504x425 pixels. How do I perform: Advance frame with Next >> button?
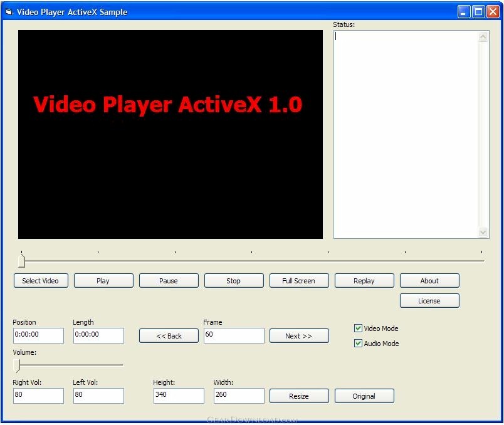click(299, 336)
